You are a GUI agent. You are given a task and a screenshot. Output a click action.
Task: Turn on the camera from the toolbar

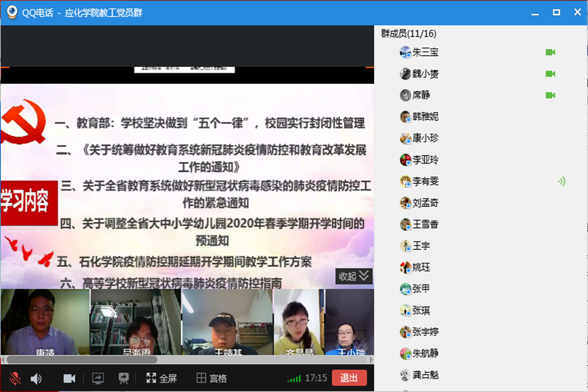click(x=70, y=378)
